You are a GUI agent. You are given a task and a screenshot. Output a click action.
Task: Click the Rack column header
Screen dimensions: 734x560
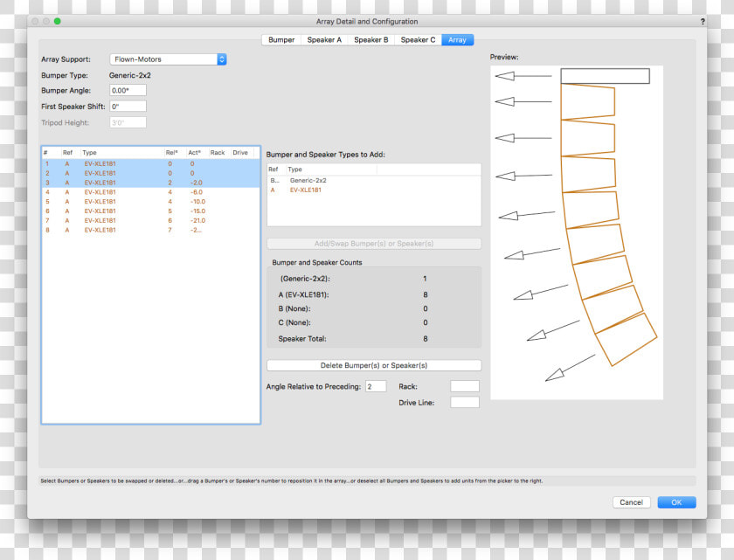[218, 153]
